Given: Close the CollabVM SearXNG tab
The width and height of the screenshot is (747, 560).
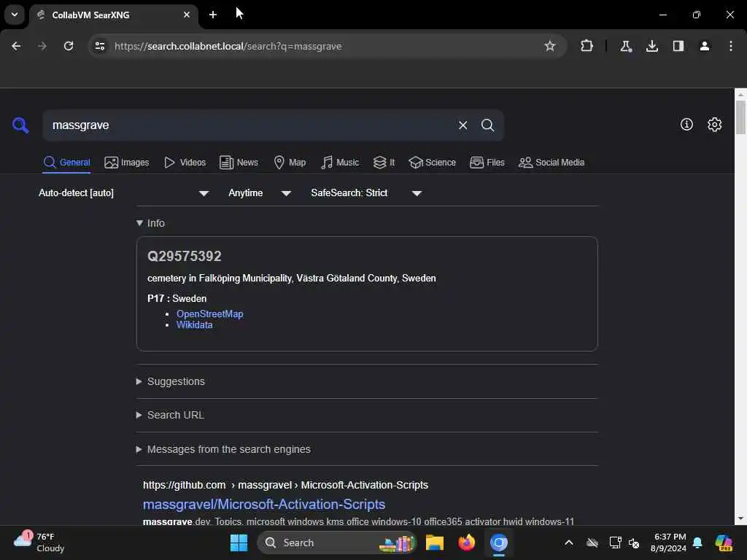Looking at the screenshot, I should tap(187, 15).
